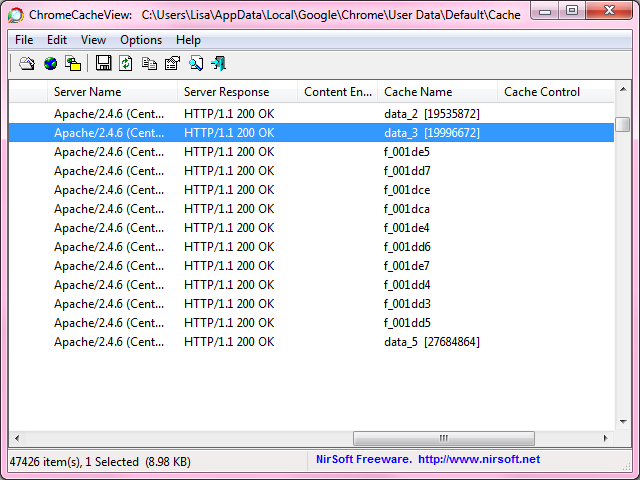640x480 pixels.
Task: Sort by Server Response column header
Action: pos(237,92)
